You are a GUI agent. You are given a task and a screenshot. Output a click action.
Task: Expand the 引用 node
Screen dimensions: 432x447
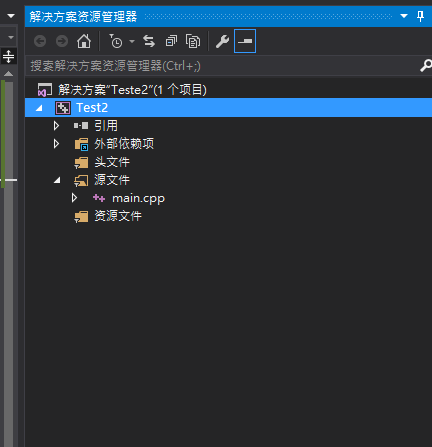pos(56,126)
